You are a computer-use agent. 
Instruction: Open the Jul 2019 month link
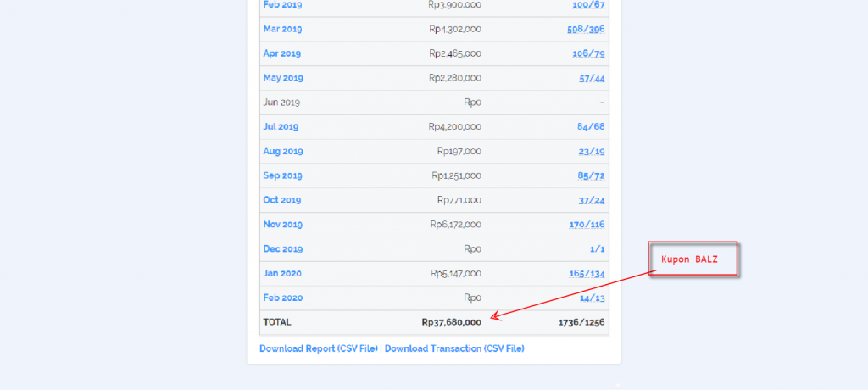[x=281, y=127]
